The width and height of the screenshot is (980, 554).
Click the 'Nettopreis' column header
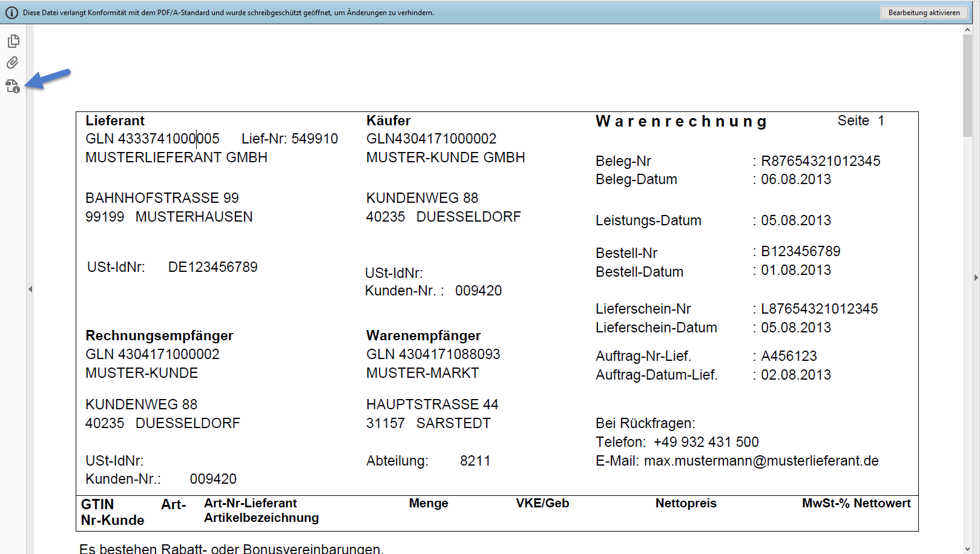pos(685,503)
